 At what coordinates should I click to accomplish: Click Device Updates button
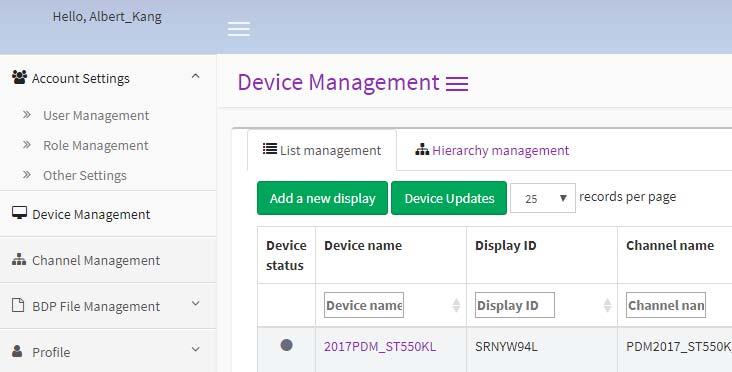pyautogui.click(x=449, y=198)
